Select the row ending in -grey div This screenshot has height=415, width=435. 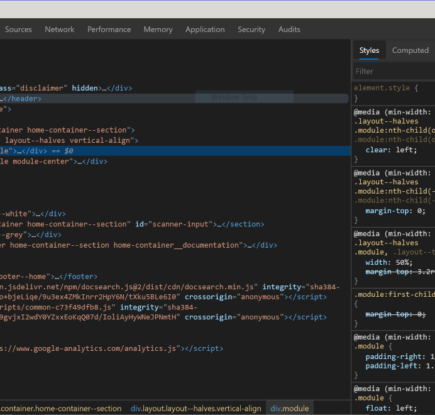pyautogui.click(x=175, y=235)
